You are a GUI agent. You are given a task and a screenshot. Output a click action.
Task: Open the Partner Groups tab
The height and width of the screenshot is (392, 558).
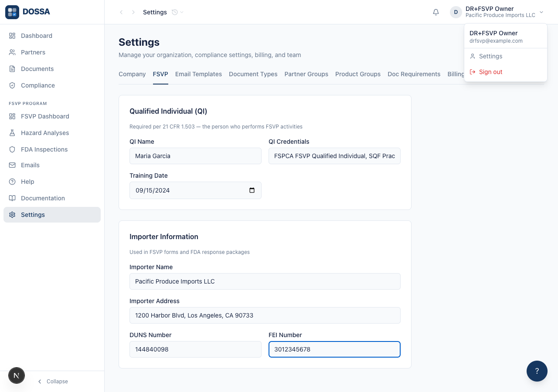click(x=306, y=74)
